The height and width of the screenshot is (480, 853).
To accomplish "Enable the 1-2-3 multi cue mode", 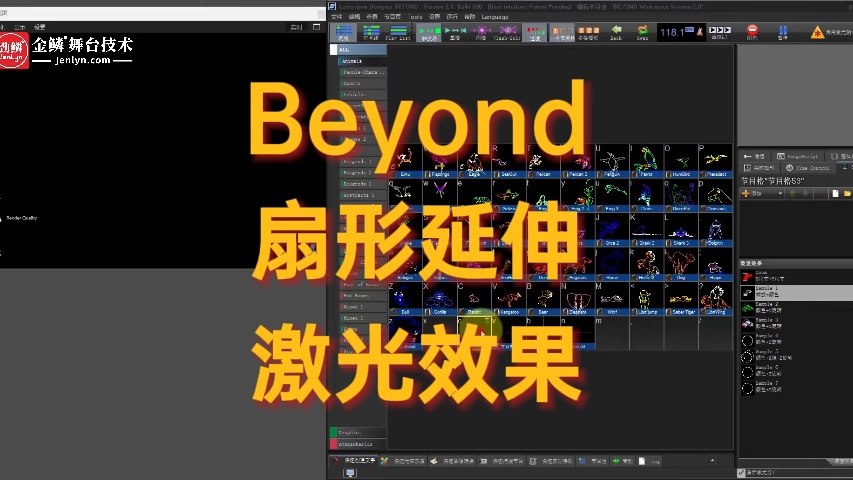I will [x=588, y=33].
